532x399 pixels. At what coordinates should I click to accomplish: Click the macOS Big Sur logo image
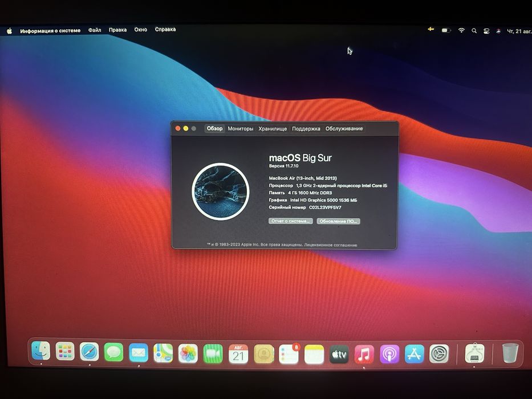pyautogui.click(x=221, y=192)
